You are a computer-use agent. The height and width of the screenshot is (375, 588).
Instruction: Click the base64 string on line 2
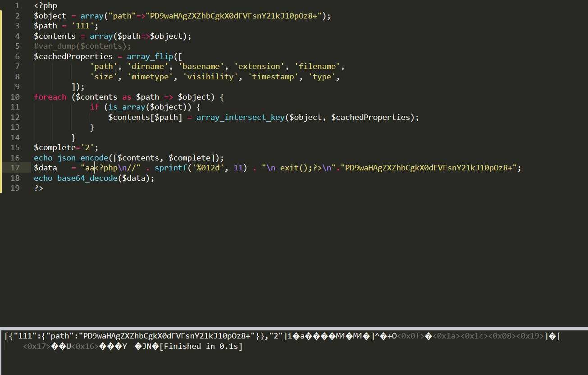(234, 16)
